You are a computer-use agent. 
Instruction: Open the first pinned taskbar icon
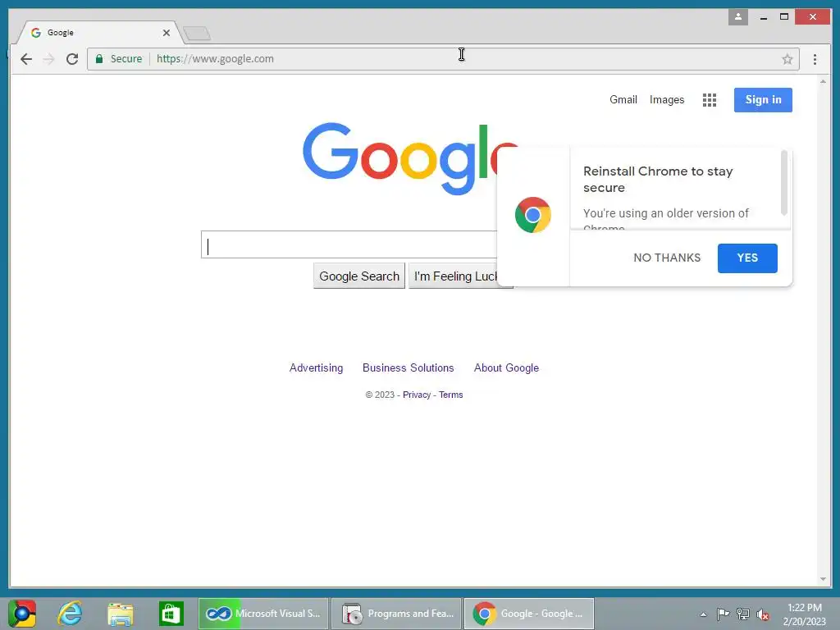point(22,614)
